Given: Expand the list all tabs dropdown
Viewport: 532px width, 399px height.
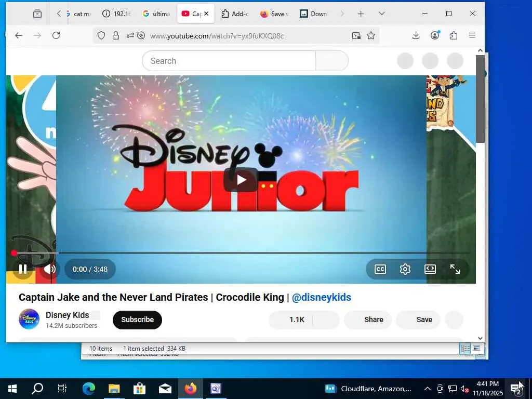Looking at the screenshot, I should pos(382,14).
